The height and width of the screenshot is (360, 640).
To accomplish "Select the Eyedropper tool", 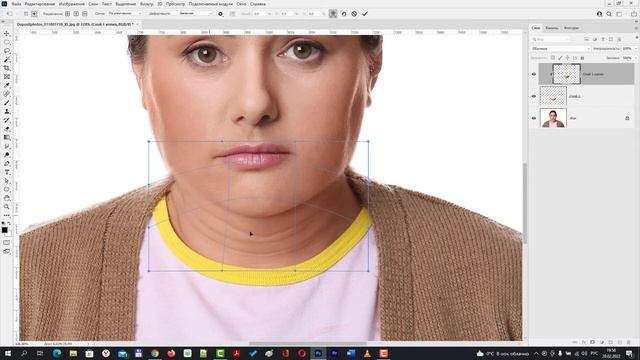I will pyautogui.click(x=7, y=85).
